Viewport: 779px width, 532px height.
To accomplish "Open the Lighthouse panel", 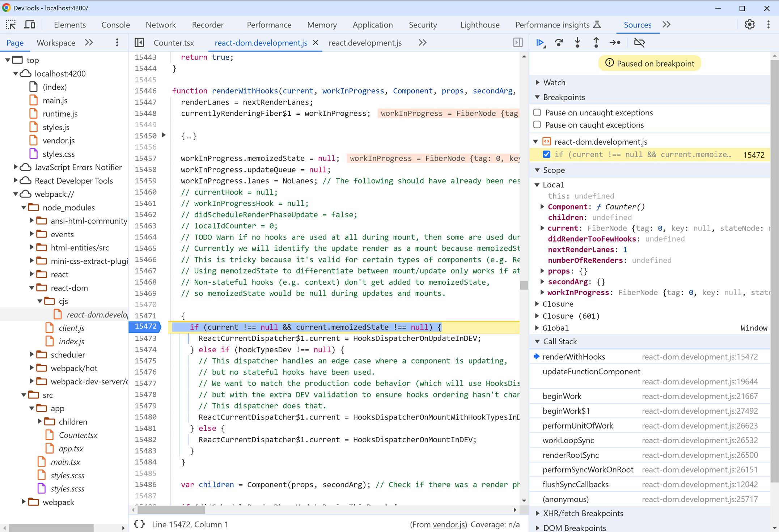I will [x=480, y=25].
